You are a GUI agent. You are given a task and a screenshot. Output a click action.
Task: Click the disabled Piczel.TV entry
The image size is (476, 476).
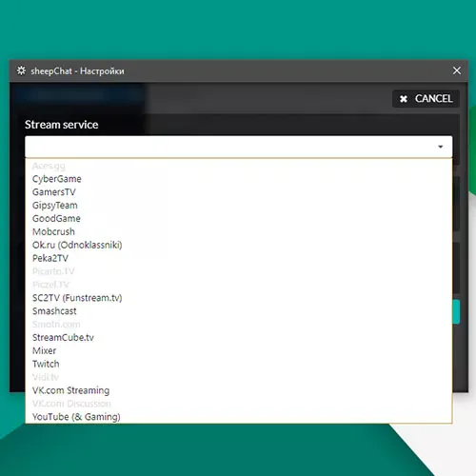(239, 285)
